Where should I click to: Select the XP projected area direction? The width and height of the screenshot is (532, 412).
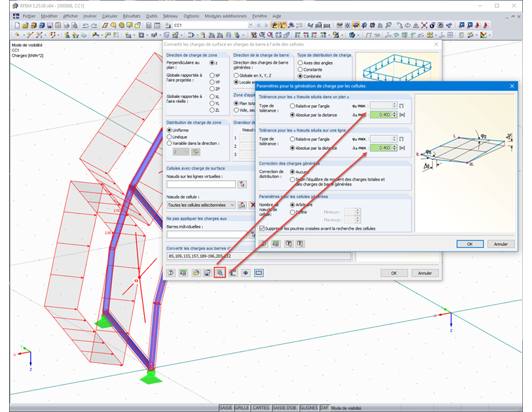(x=212, y=76)
